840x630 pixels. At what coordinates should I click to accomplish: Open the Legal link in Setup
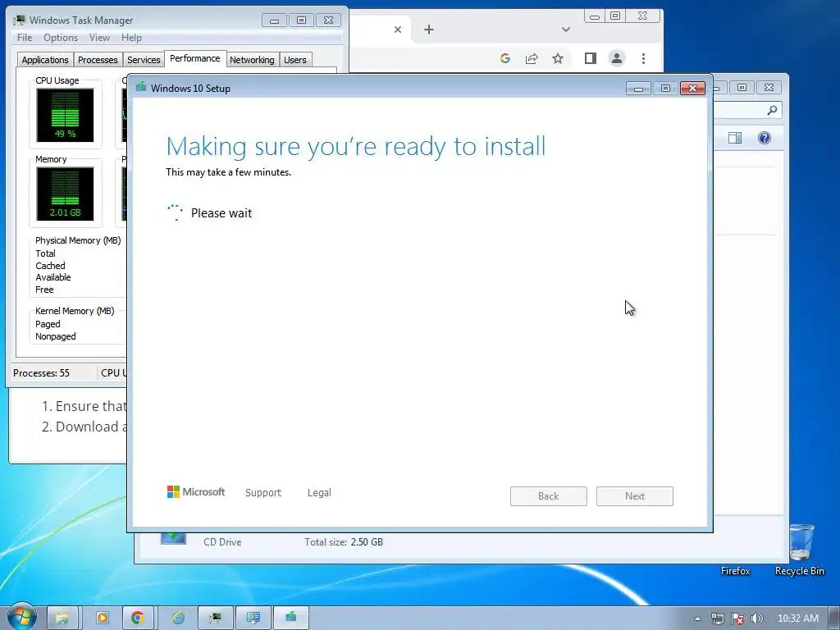click(x=319, y=492)
